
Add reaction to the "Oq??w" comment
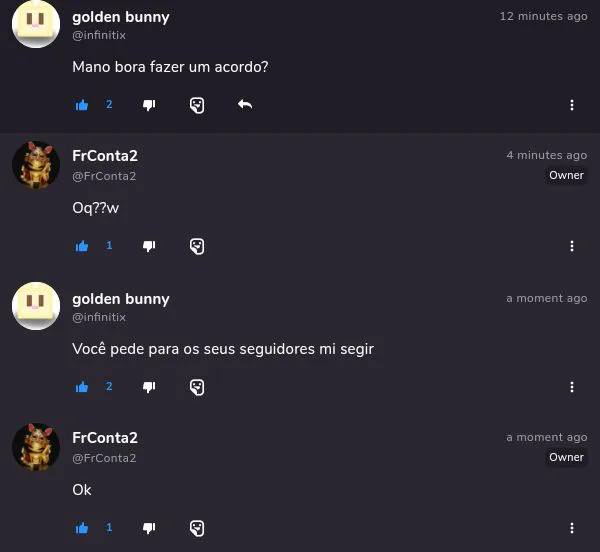197,246
